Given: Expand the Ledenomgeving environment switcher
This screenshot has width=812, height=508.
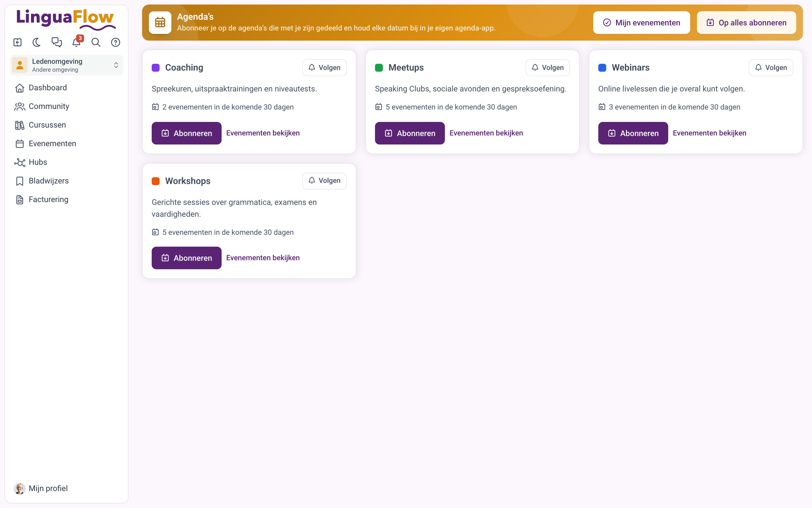Looking at the screenshot, I should (67, 65).
